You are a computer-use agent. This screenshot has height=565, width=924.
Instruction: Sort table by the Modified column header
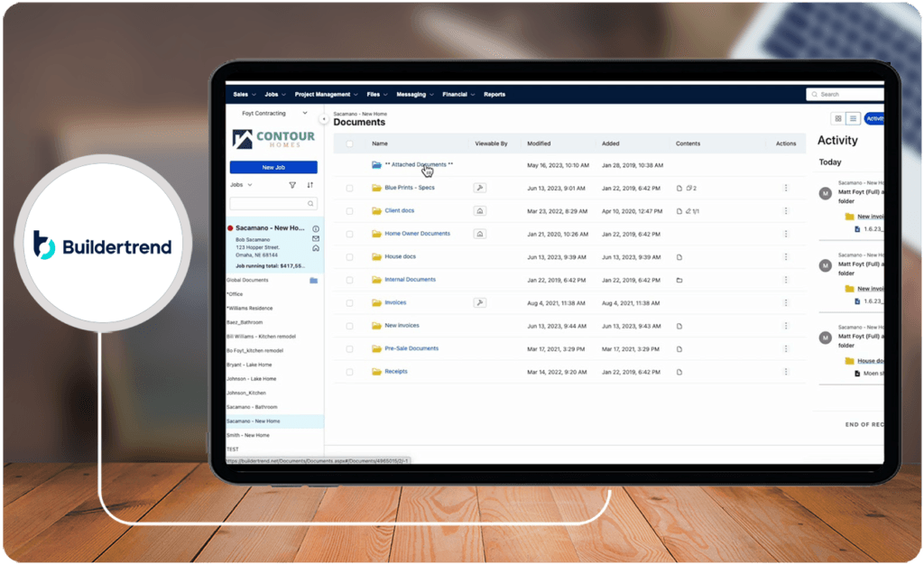(x=539, y=144)
